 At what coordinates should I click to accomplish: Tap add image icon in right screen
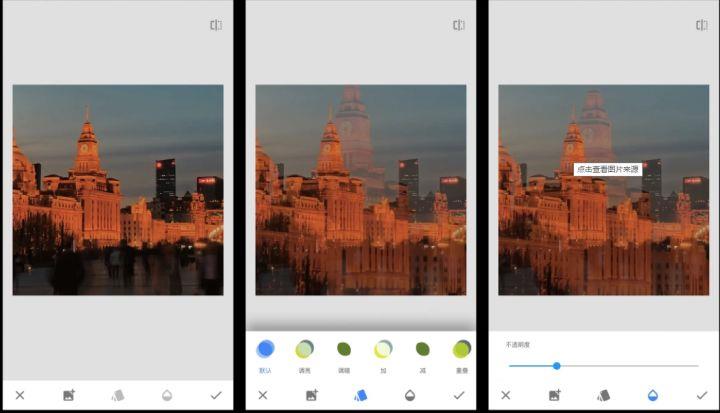coord(554,395)
